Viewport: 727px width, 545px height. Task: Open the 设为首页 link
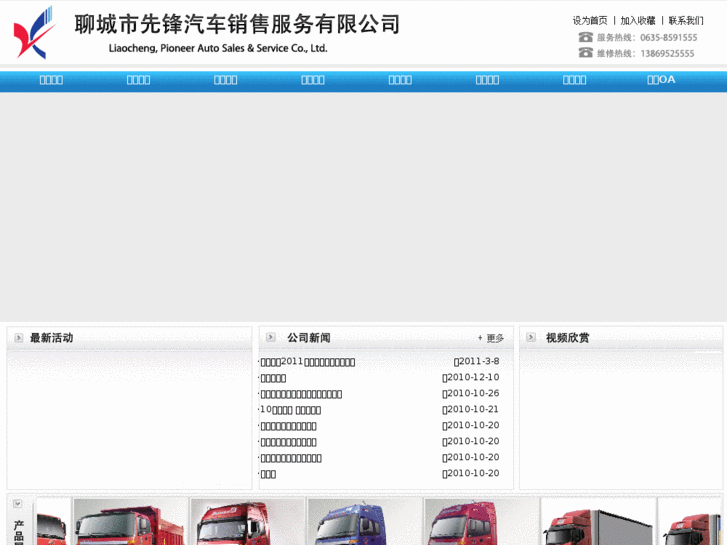(x=590, y=20)
